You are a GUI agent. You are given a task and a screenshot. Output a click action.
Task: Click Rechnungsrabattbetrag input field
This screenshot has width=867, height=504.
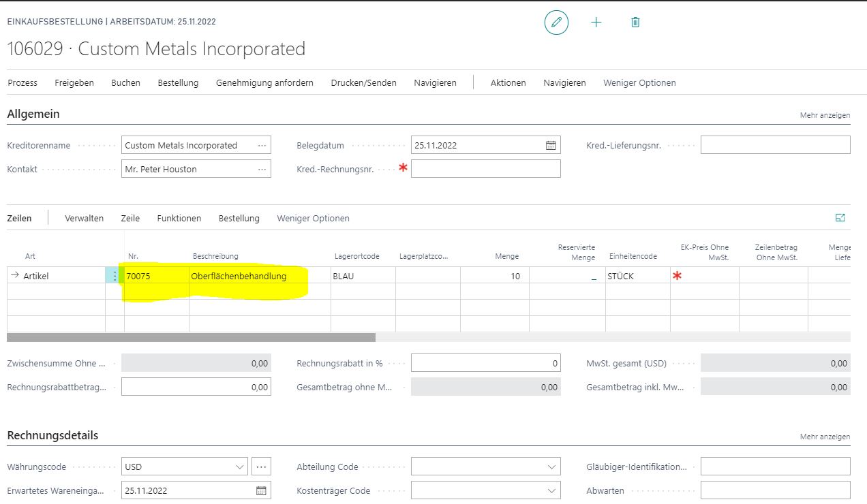coord(196,387)
